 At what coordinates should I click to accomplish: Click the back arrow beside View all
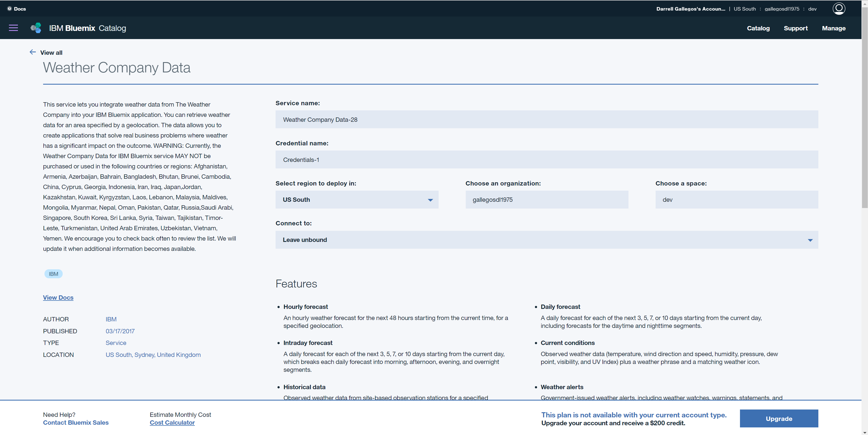[x=33, y=52]
